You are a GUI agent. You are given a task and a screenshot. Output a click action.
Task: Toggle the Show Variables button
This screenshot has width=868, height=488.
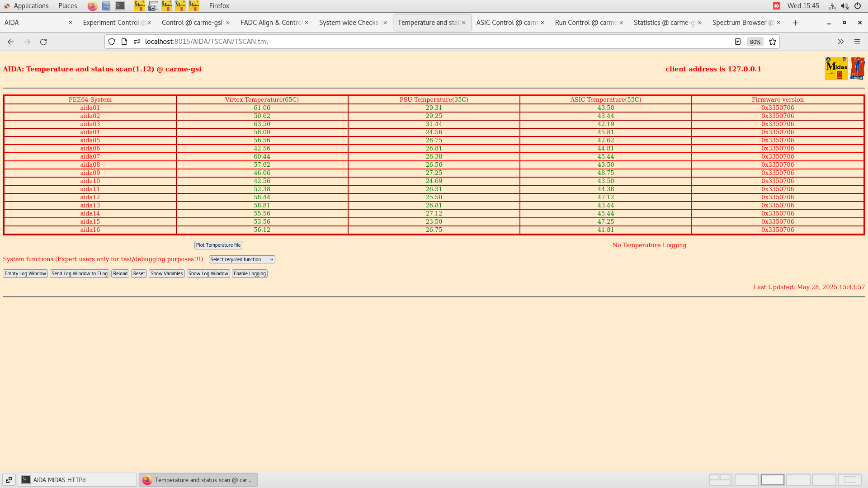pyautogui.click(x=166, y=273)
